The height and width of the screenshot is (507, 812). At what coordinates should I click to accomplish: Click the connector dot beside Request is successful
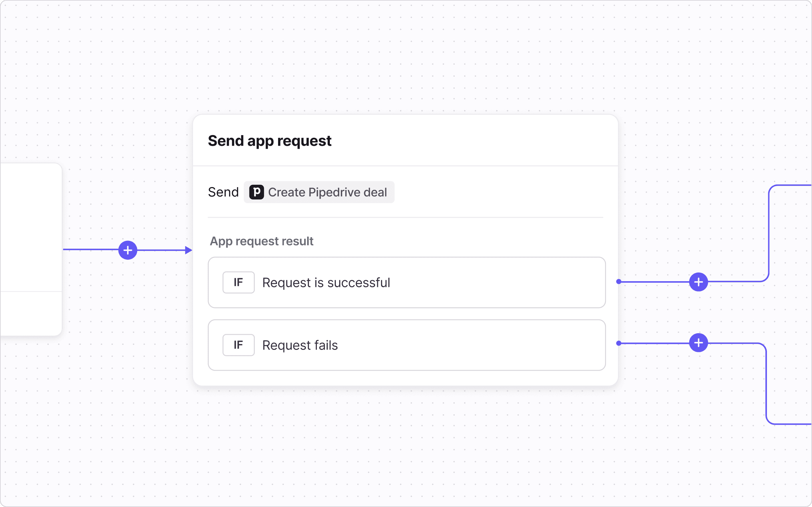click(x=618, y=282)
